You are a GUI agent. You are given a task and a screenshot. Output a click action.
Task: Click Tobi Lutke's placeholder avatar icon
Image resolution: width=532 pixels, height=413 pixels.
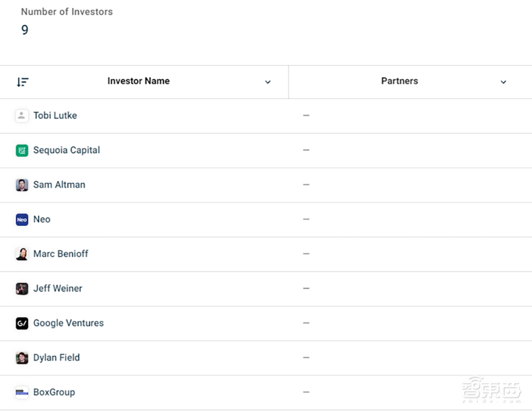22,116
